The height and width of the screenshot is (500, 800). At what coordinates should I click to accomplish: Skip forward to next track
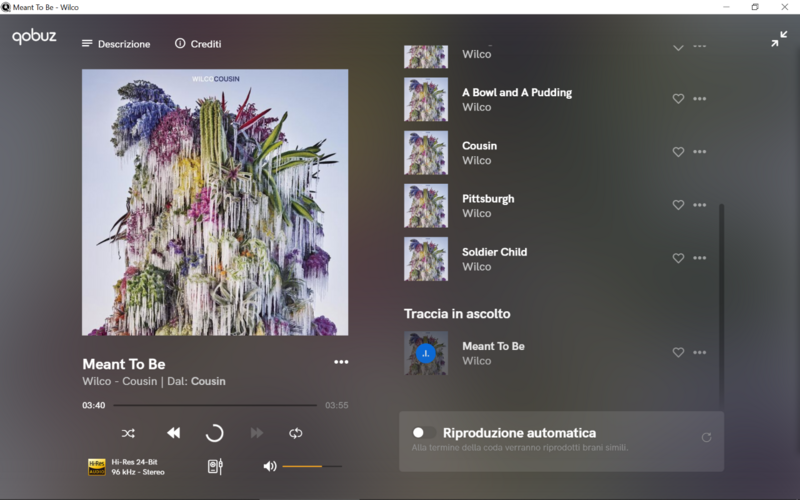click(257, 433)
